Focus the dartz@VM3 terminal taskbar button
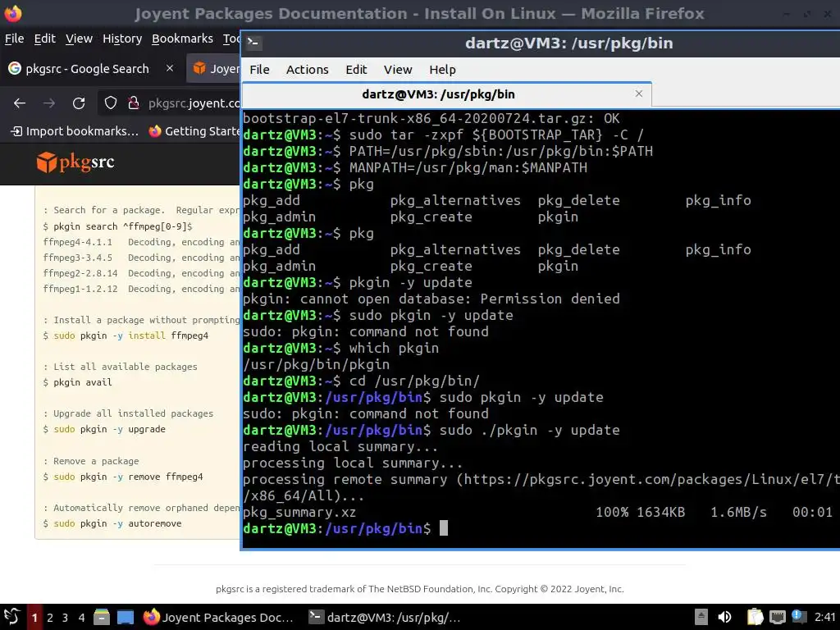Image resolution: width=840 pixels, height=630 pixels. [x=386, y=617]
